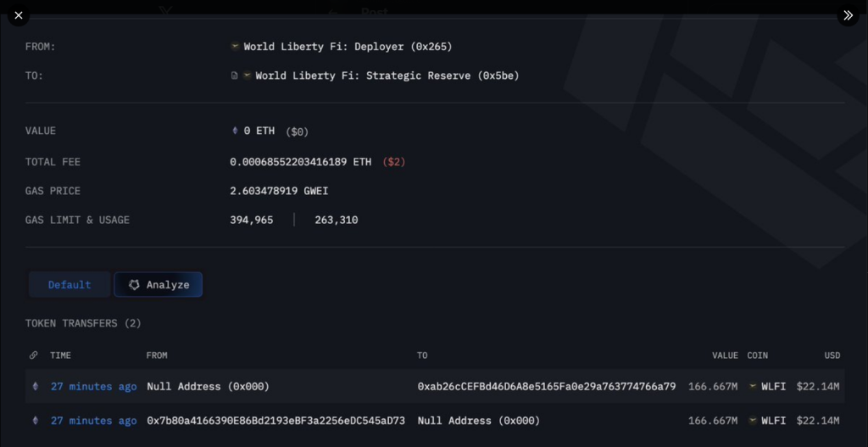
Task: Click the Ethereum icon next to 0 ETH
Action: coord(235,131)
